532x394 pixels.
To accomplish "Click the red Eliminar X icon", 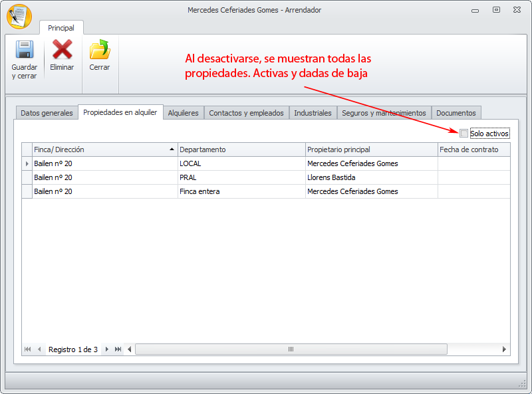I will pos(62,50).
